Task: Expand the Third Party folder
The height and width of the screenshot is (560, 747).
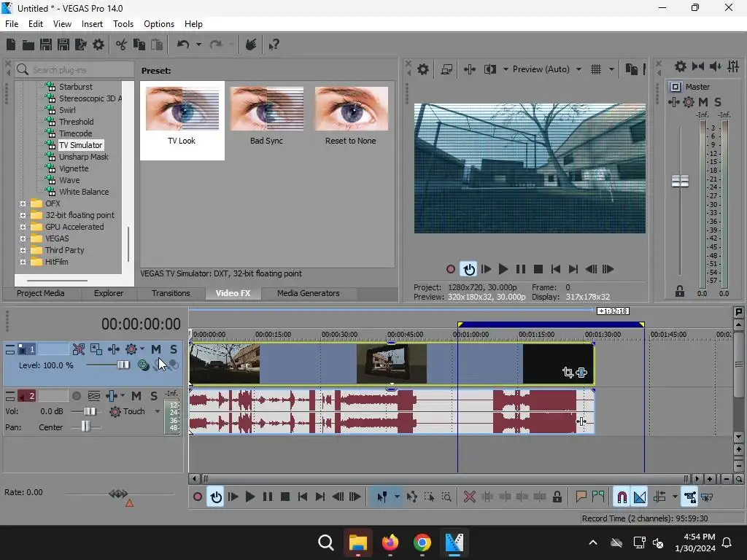Action: tap(23, 250)
